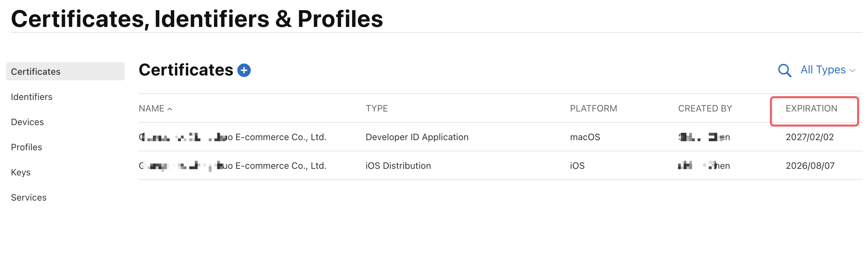
Task: Click the TYPE column header
Action: tap(376, 109)
